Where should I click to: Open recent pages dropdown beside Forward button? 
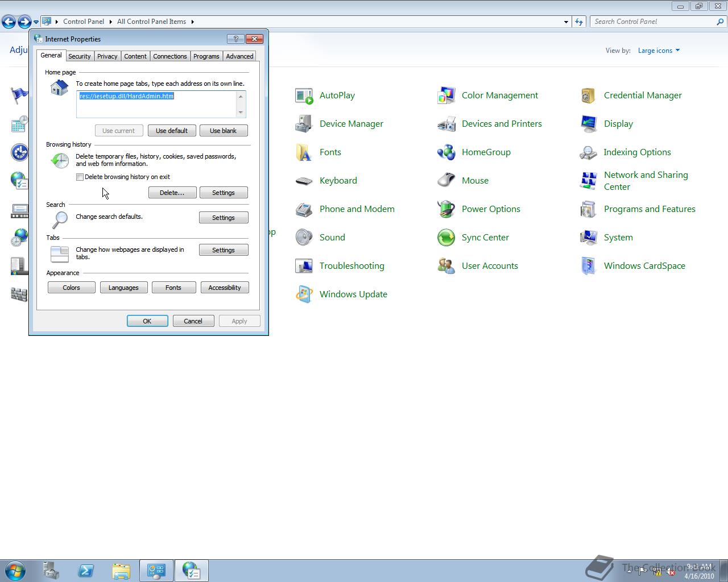[36, 22]
